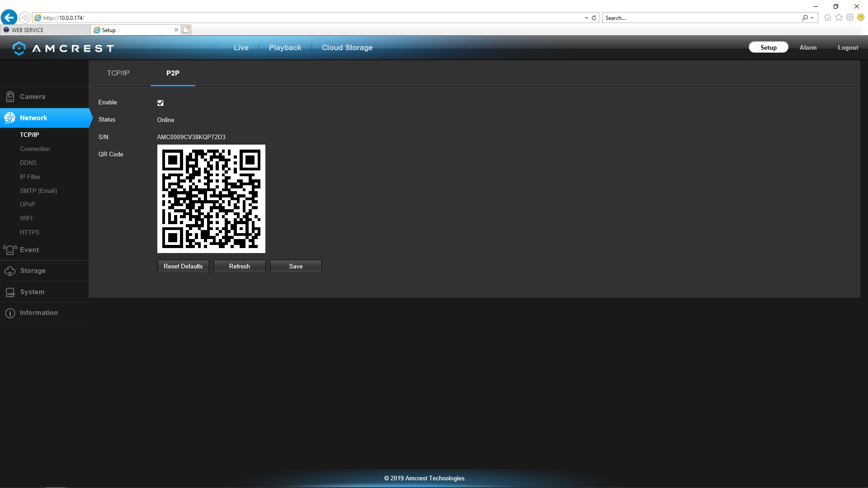The image size is (868, 488).
Task: Refresh page using address bar reload icon
Action: coord(594,18)
